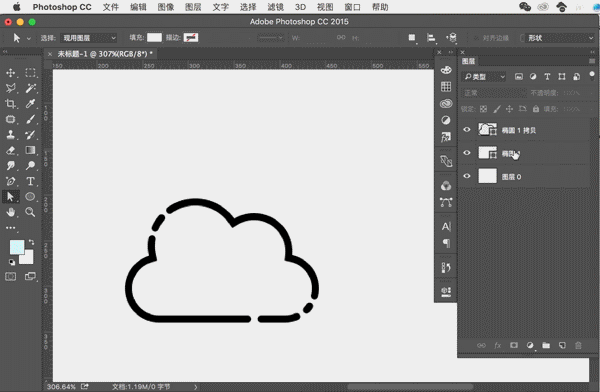Open the layer style fx menu
This screenshot has height=392, width=600.
[497, 345]
